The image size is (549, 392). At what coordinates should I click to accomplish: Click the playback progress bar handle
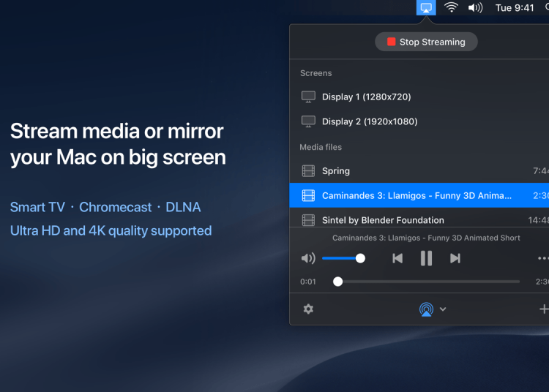point(337,282)
